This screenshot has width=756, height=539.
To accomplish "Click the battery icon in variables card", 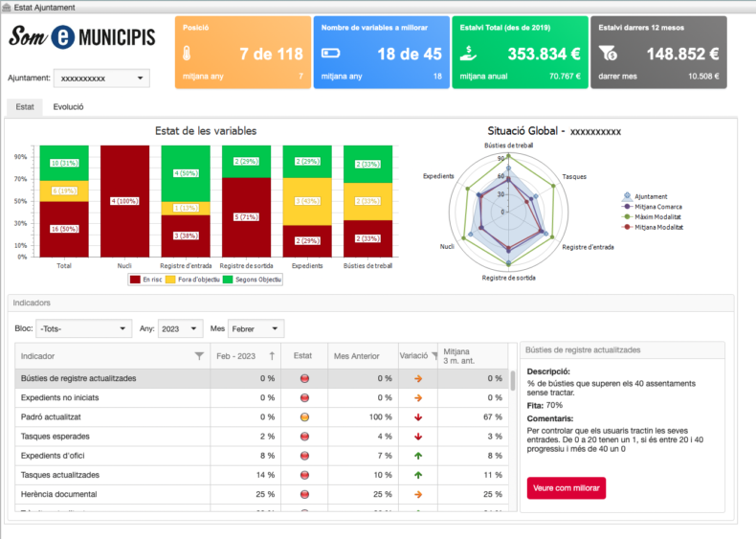I will click(x=331, y=53).
